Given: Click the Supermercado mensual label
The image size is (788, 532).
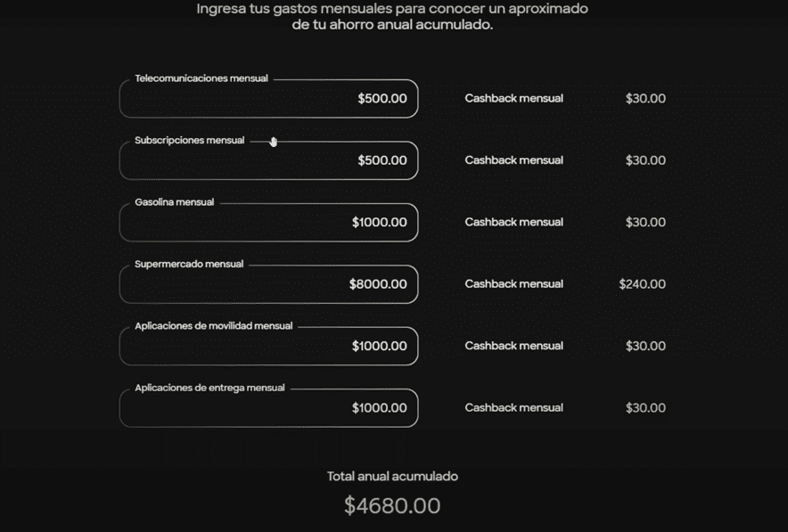Looking at the screenshot, I should 188,265.
